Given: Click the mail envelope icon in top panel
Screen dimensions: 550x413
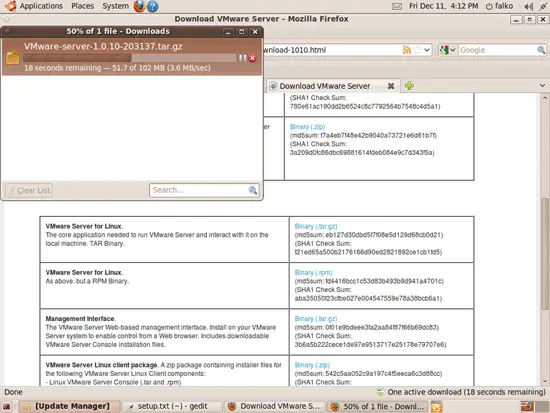Looking at the screenshot, I should point(397,6).
